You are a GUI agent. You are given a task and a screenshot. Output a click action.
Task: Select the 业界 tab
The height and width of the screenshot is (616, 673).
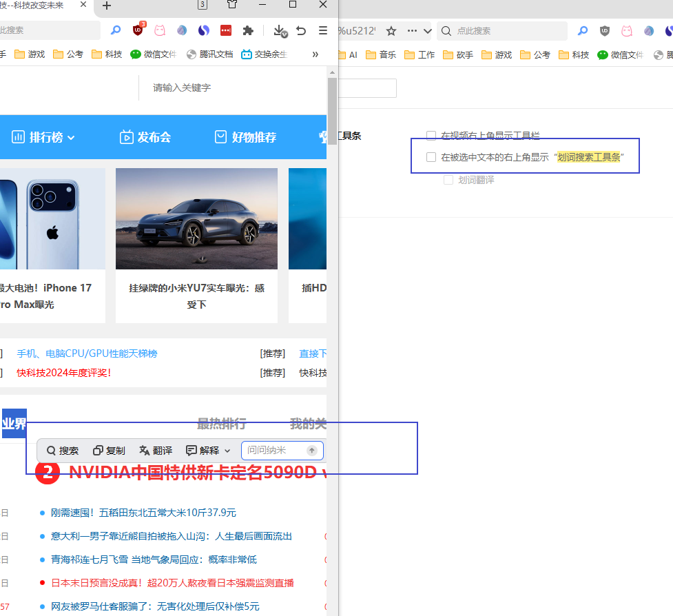pos(14,424)
